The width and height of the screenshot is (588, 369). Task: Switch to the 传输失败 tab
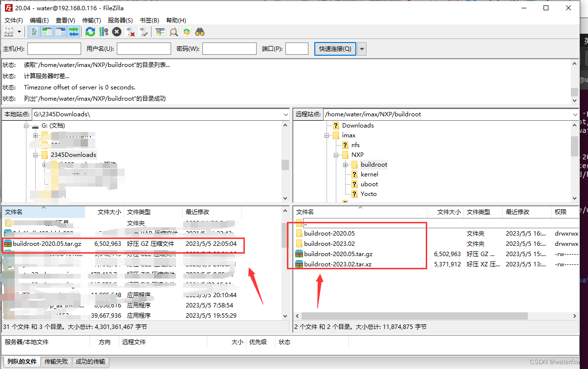click(56, 362)
